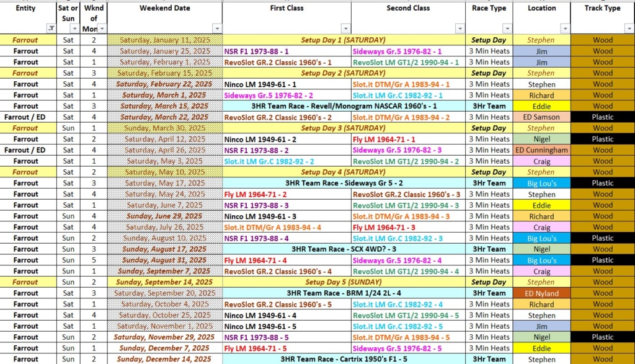Click the 3HR Team Race SCX 4WD cell

(343, 249)
